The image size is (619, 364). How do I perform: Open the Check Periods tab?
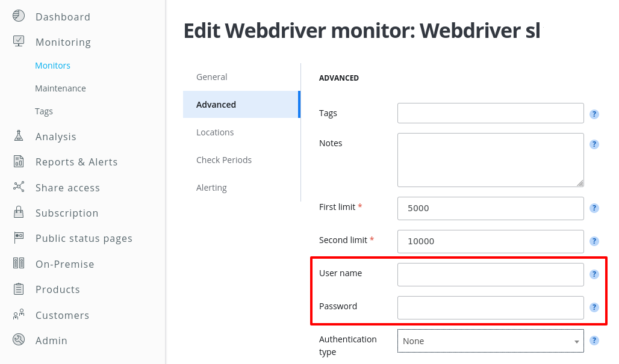click(224, 160)
